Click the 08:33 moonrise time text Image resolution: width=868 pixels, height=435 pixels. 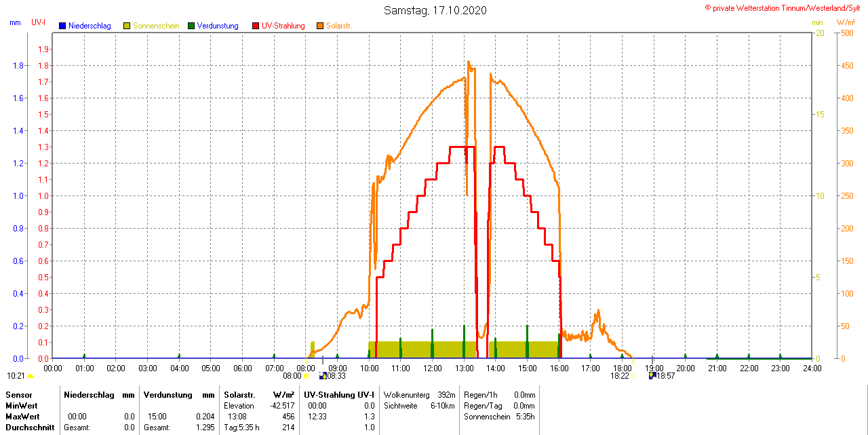tap(336, 375)
